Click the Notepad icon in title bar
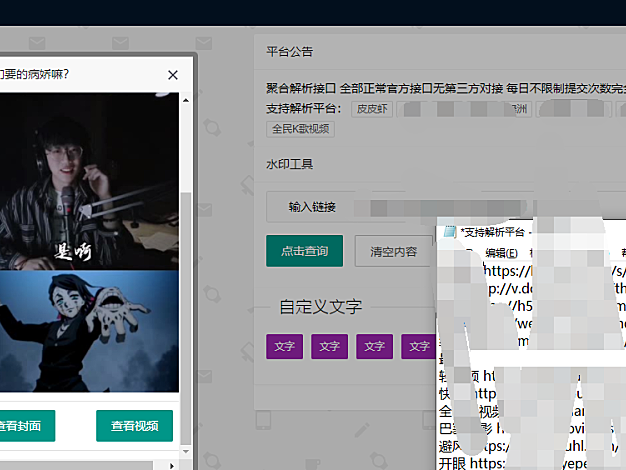Viewport: 626px width, 470px height. (x=450, y=232)
